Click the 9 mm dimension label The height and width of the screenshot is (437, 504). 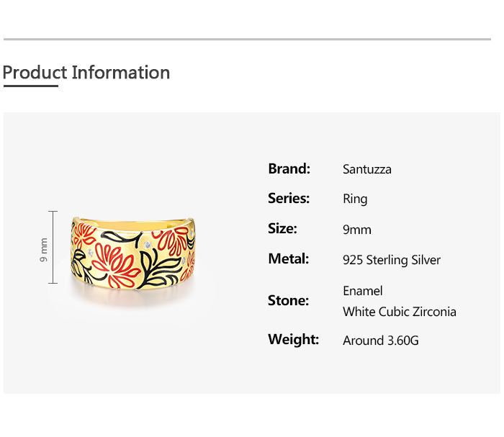point(44,249)
